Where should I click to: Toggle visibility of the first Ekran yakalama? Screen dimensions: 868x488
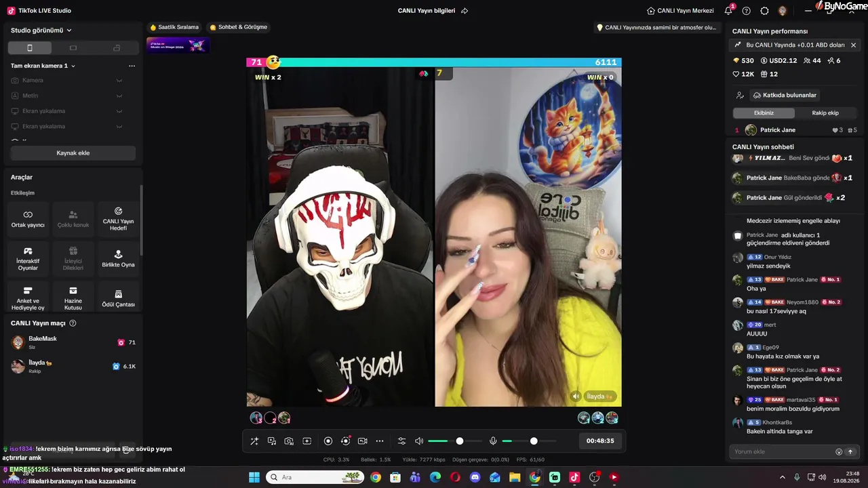(119, 111)
